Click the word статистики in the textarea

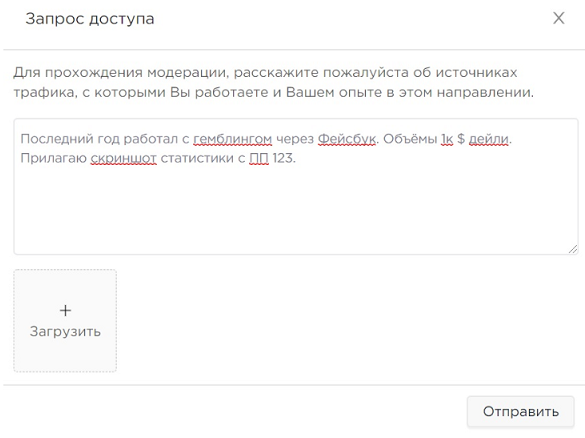(x=203, y=158)
